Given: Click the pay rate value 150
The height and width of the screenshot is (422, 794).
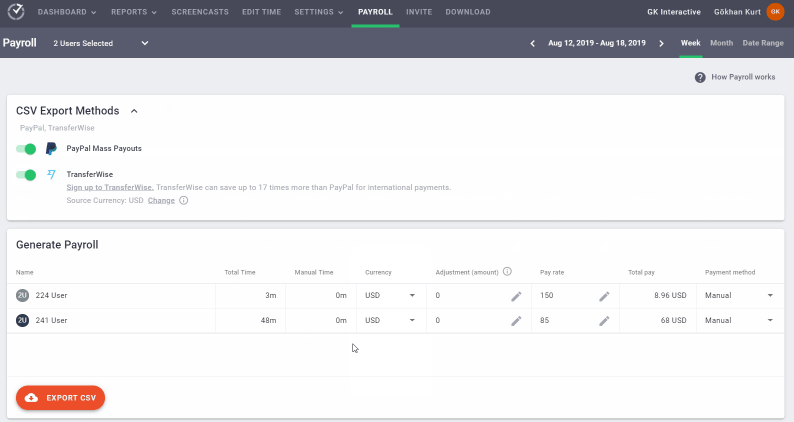Looking at the screenshot, I should (546, 295).
